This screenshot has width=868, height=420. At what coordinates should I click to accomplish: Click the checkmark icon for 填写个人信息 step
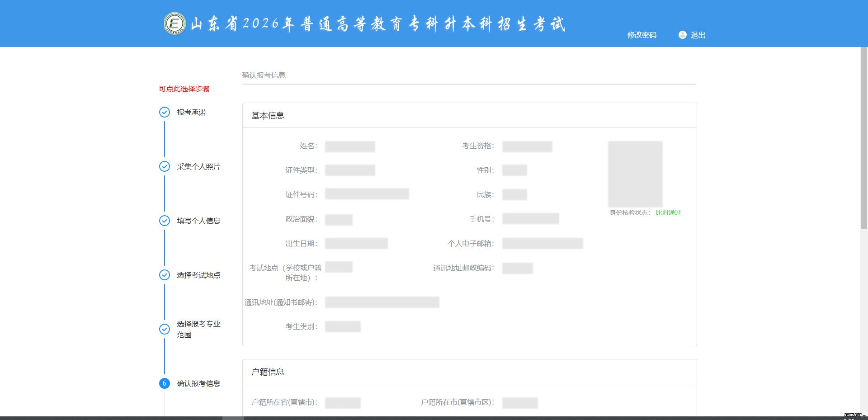[165, 221]
